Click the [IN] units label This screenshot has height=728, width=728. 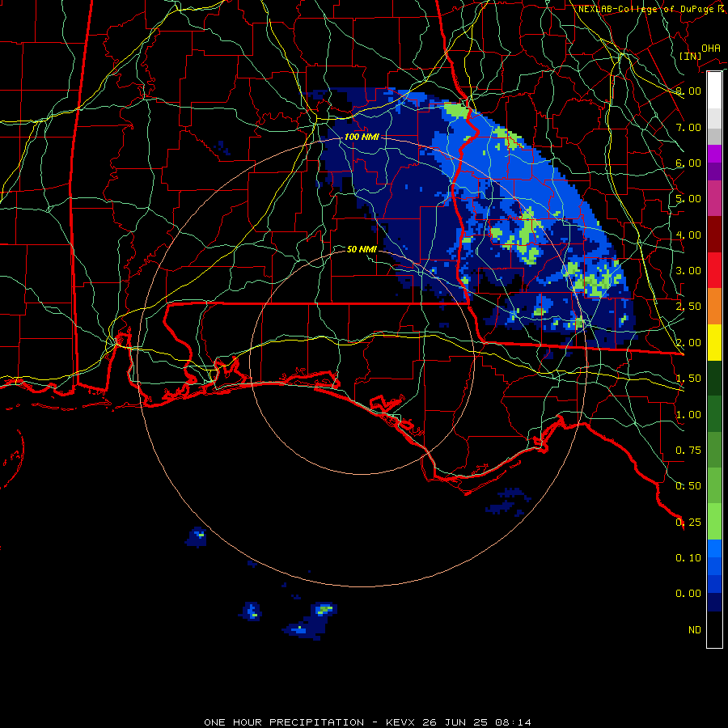tap(690, 56)
